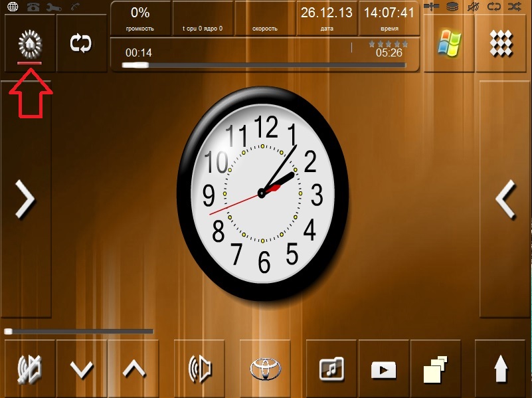Open the video player button

point(383,369)
